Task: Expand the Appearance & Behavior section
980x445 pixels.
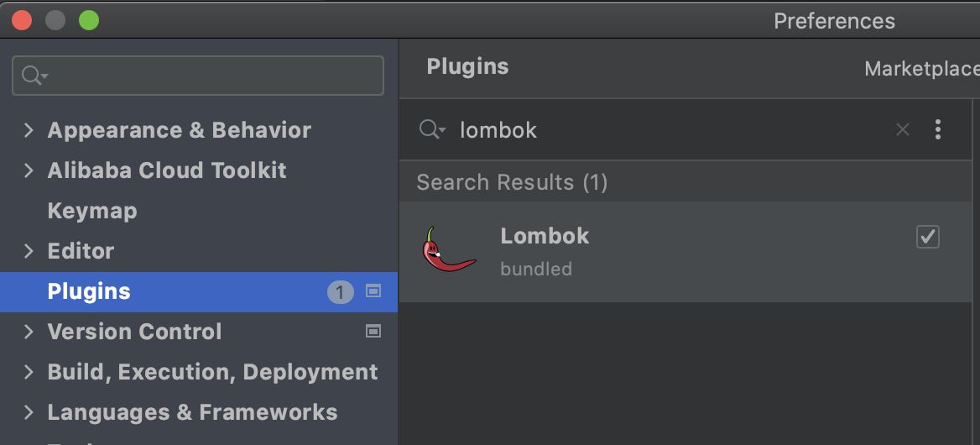Action: coord(29,130)
